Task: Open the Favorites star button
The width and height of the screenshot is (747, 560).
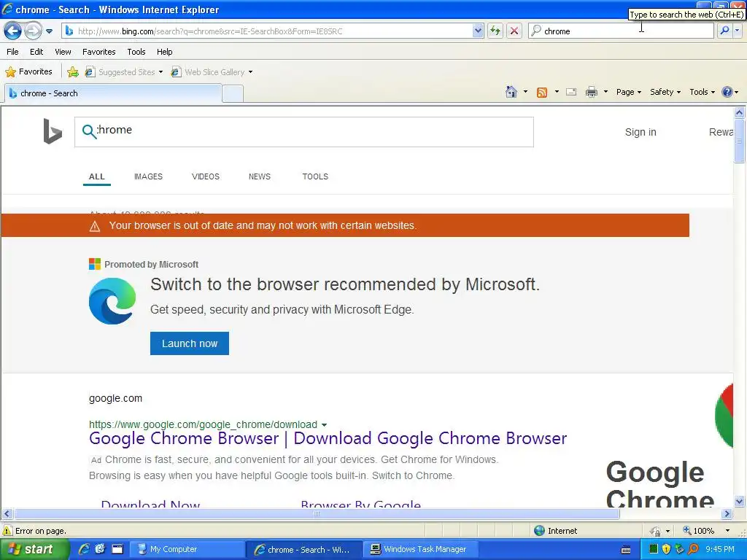Action: click(28, 72)
